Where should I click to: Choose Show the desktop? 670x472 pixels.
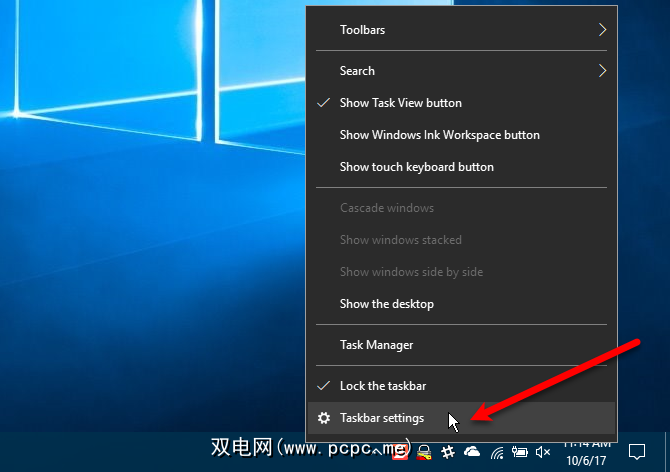[x=461, y=304]
